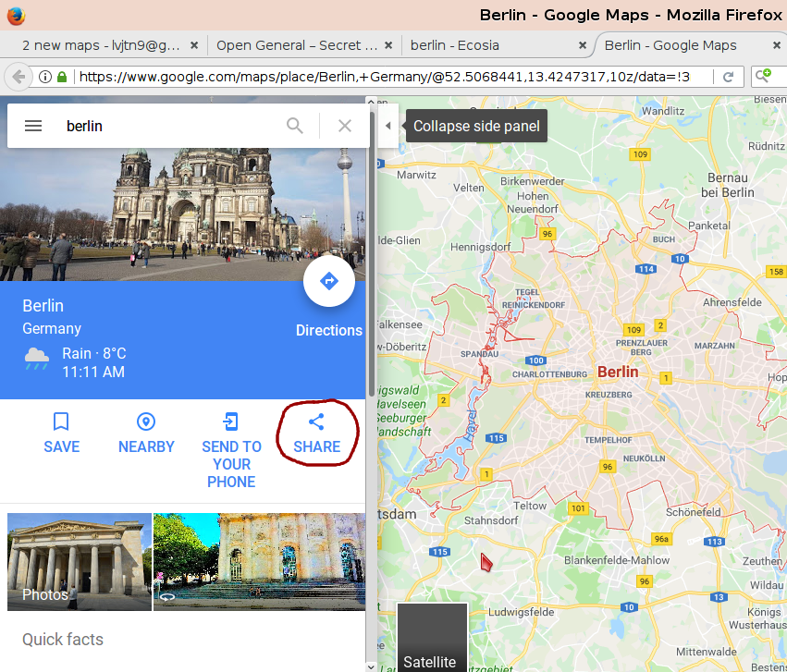This screenshot has height=672, width=787.
Task: Click the SAVE label
Action: point(62,446)
